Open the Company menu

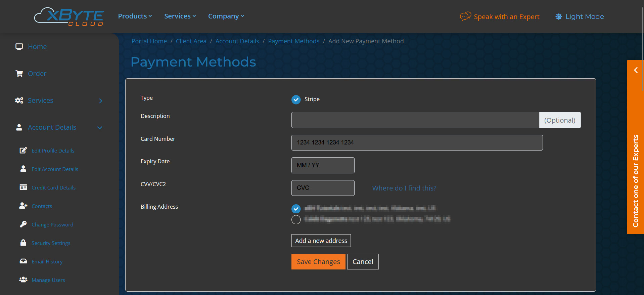[x=226, y=16]
